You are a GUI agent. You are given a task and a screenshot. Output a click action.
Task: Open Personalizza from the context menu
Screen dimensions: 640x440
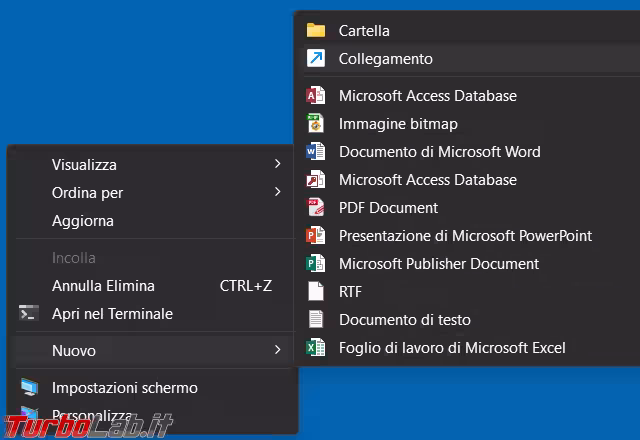point(92,416)
